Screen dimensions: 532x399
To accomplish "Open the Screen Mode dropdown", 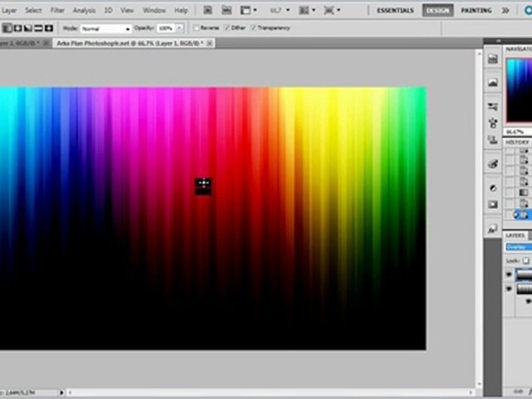I will 332,10.
